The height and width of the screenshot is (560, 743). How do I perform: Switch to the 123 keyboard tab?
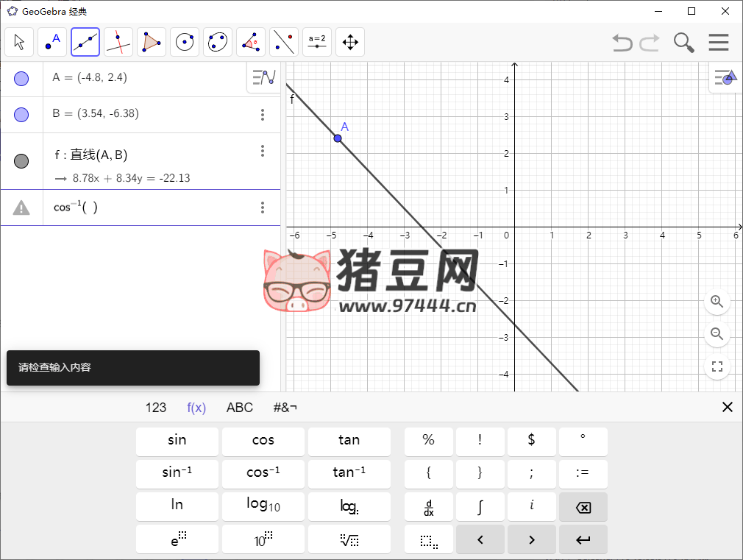156,407
